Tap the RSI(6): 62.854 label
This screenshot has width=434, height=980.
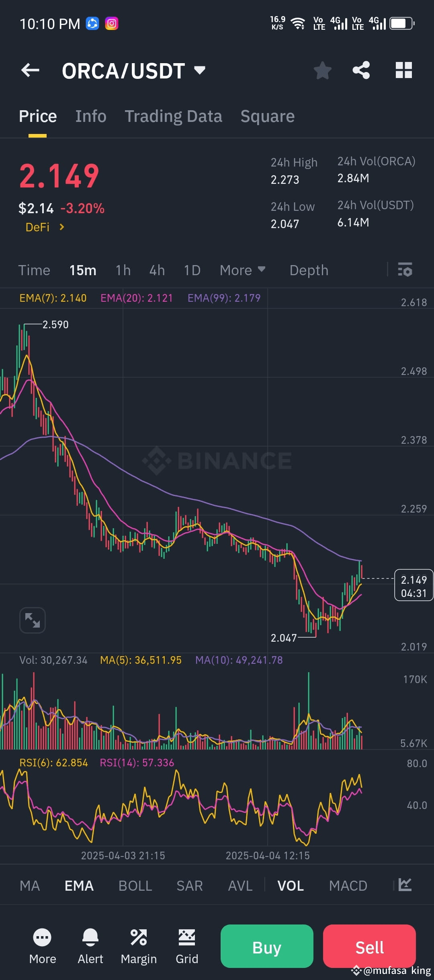[x=53, y=763]
